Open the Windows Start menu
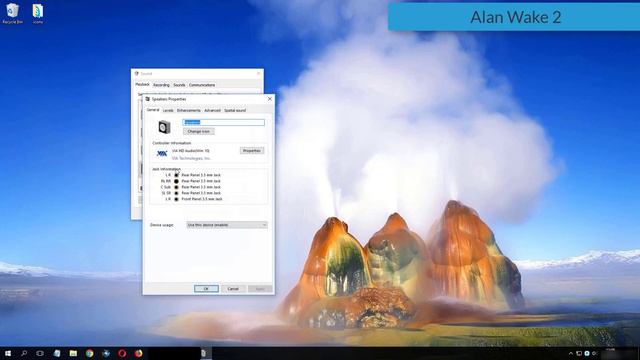Image resolution: width=640 pixels, height=360 pixels. click(8, 353)
